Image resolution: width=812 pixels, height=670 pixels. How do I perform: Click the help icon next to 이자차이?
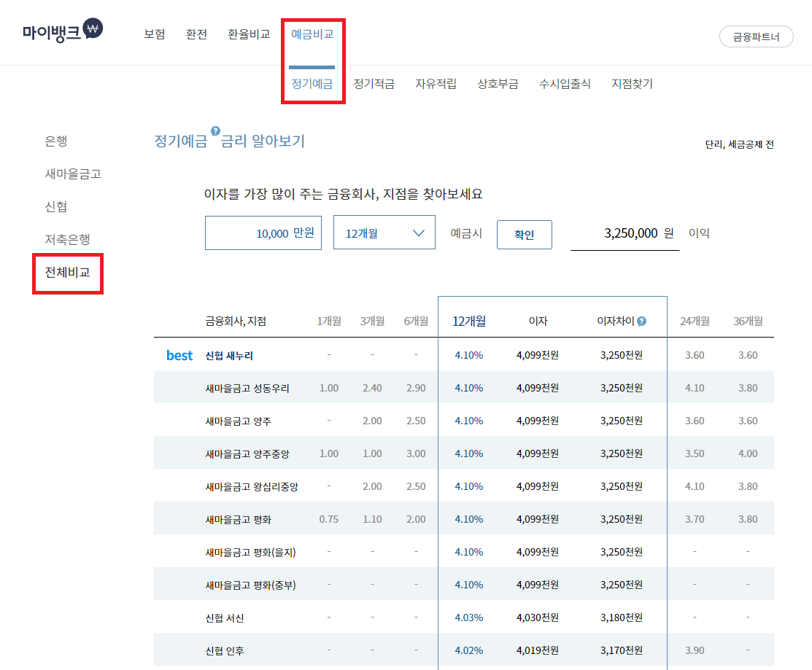641,322
